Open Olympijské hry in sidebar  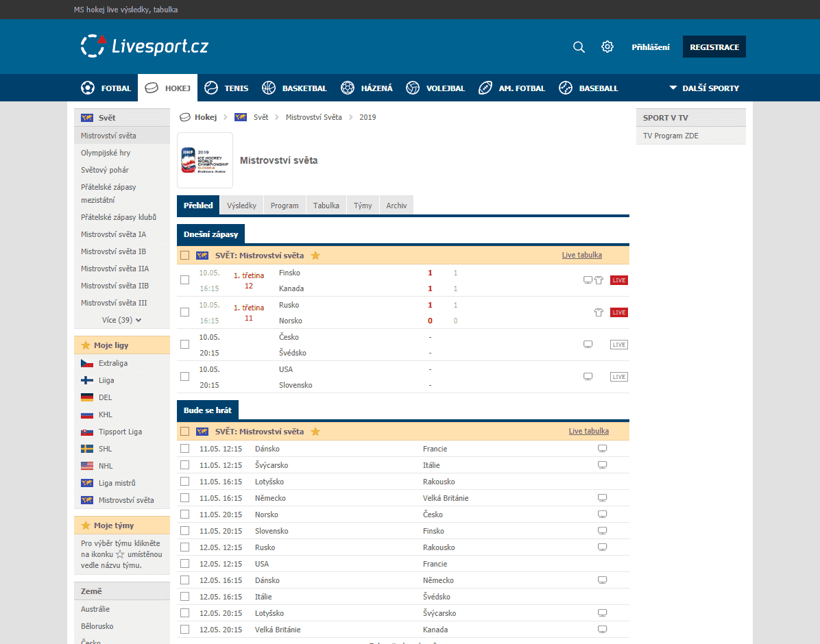(106, 153)
